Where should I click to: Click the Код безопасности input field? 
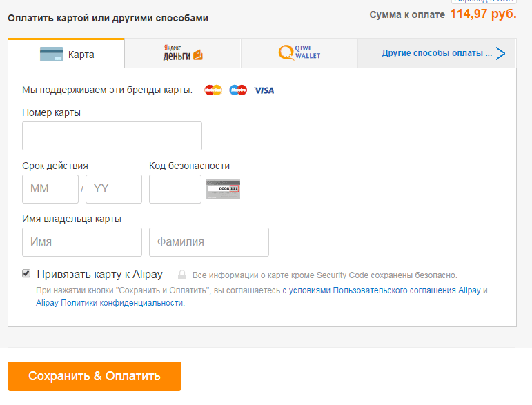coord(175,189)
